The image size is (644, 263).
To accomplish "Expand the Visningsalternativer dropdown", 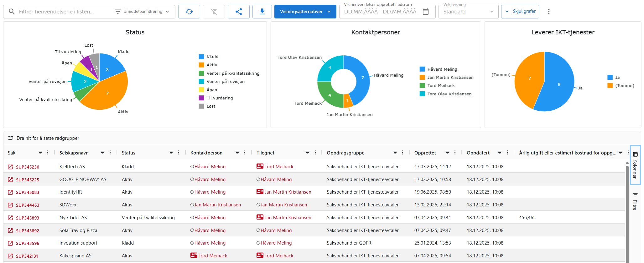I will tap(305, 12).
